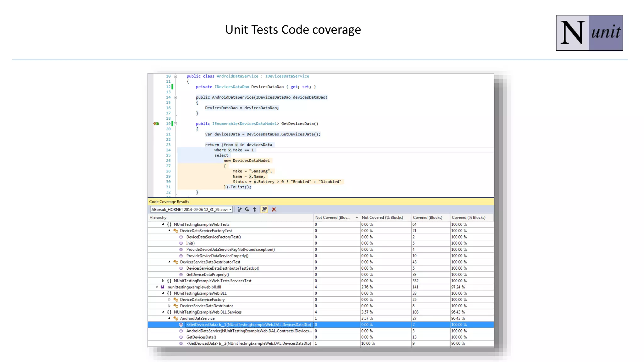The image size is (644, 362).
Task: Click the DeviceDataServiceFactoryTest class icon
Action: (175, 231)
